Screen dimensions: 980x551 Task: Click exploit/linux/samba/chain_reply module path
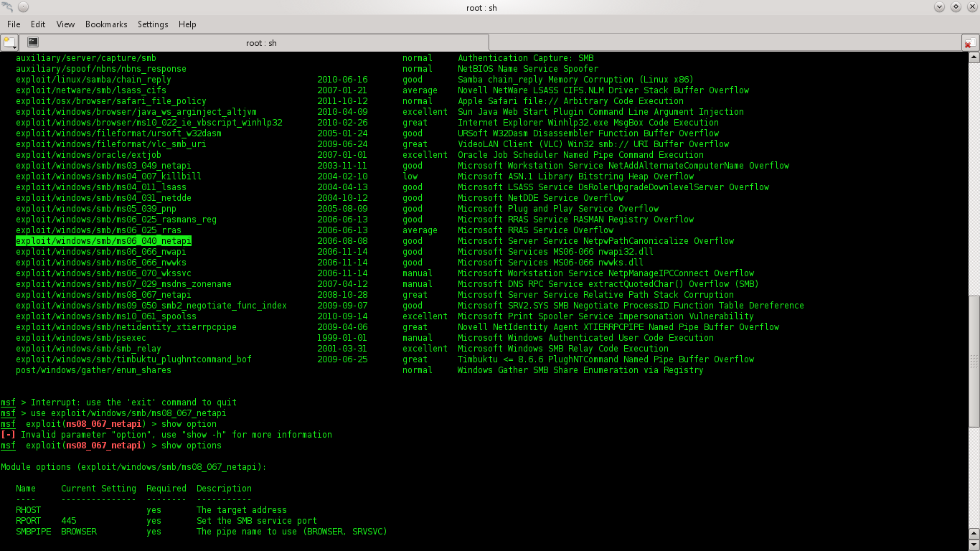(x=93, y=80)
